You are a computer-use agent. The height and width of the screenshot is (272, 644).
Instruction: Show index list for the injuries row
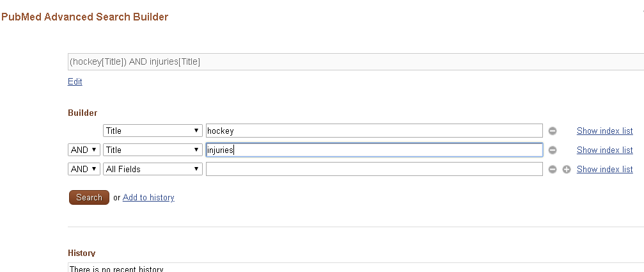click(604, 150)
